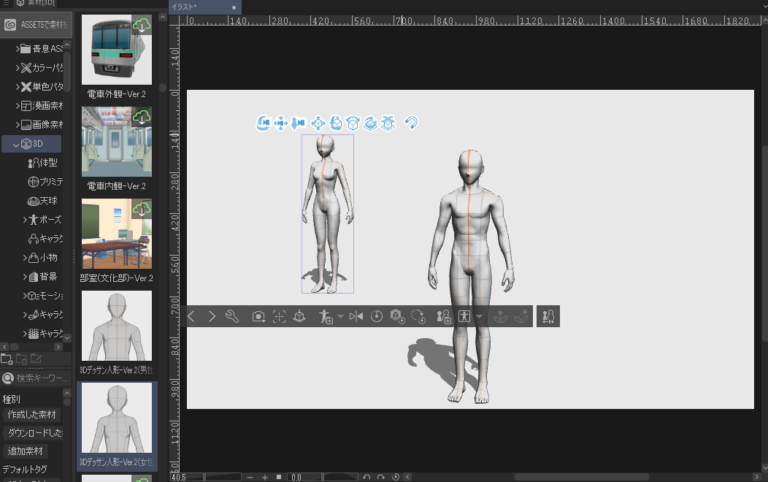Click the 検索キーワード search input field
The width and height of the screenshot is (768, 482).
point(40,378)
